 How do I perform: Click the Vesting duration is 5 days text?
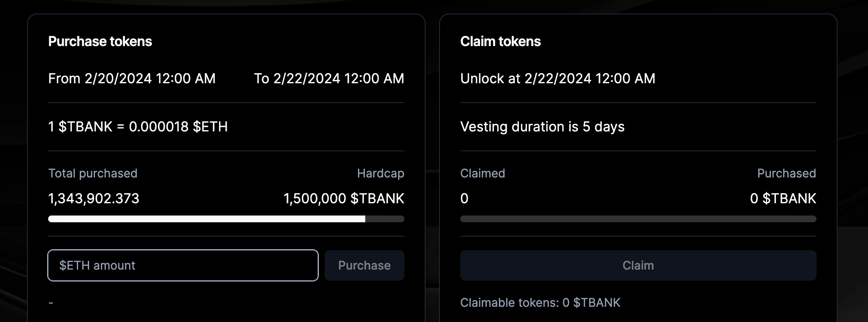tap(542, 127)
